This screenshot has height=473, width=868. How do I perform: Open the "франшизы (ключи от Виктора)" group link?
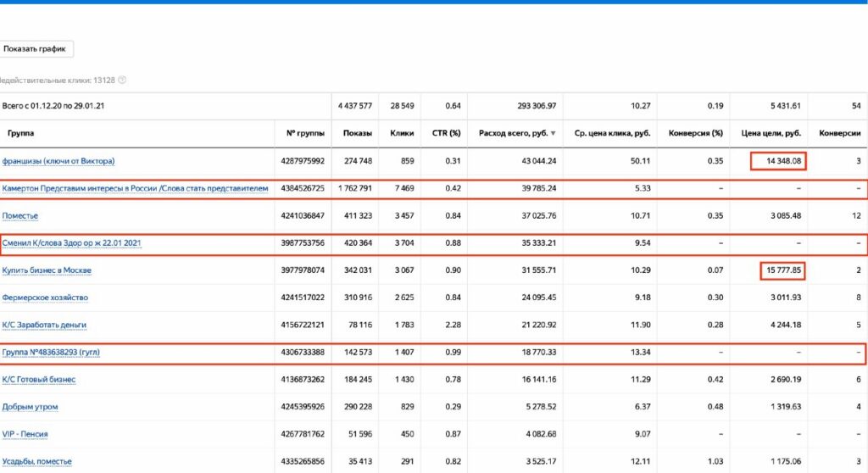(x=59, y=161)
